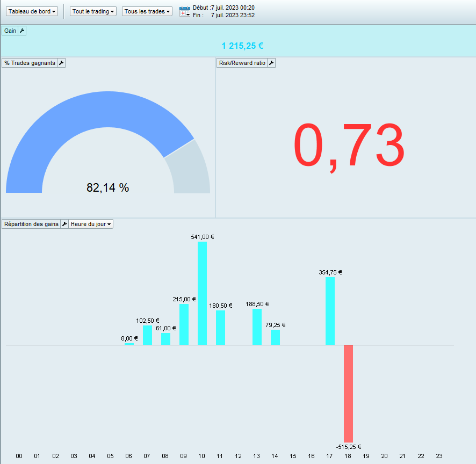Click the Début date text 7 juil. 2023 00:20

[x=233, y=8]
